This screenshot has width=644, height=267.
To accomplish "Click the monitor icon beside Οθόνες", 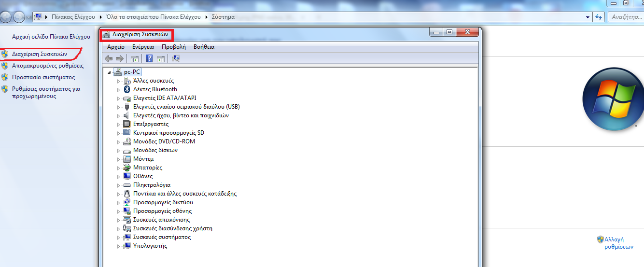I will point(127,176).
